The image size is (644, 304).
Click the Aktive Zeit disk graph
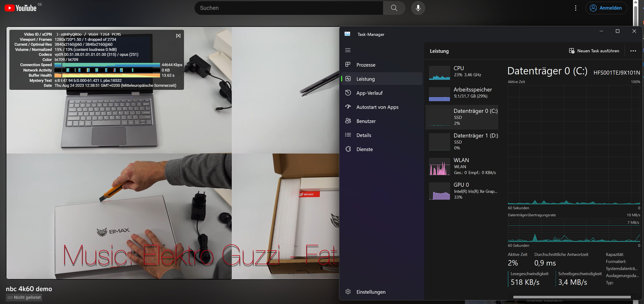574,144
